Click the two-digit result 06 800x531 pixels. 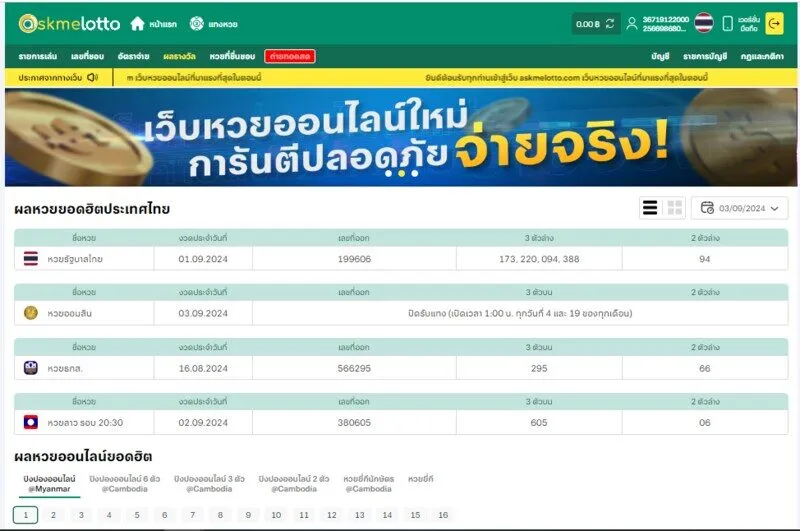click(x=705, y=422)
